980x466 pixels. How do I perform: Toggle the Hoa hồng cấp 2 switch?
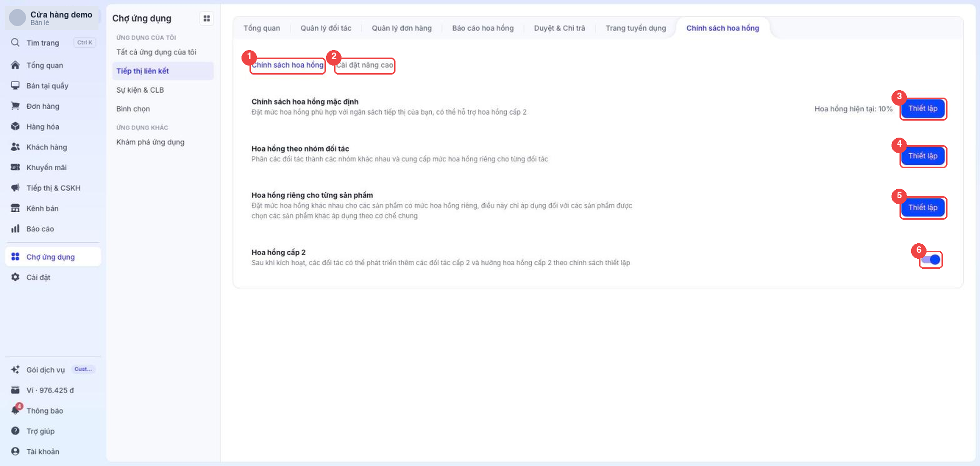(930, 259)
